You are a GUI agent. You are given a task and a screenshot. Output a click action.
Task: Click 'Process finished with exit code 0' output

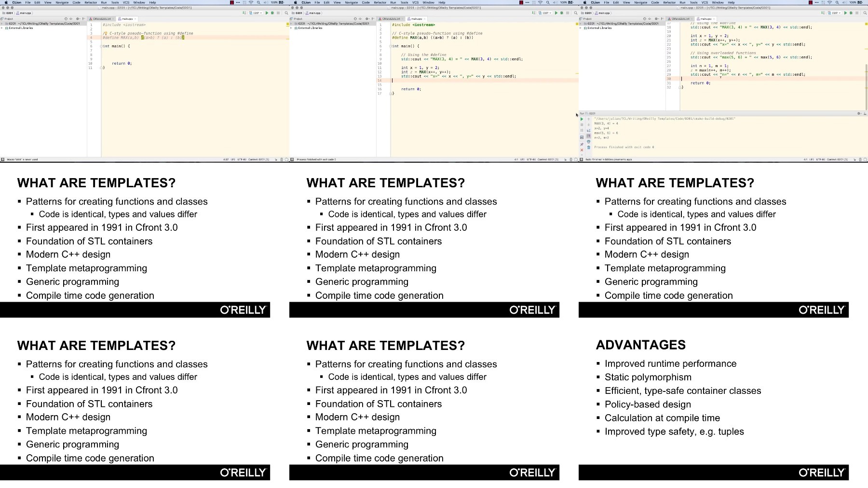(x=624, y=147)
